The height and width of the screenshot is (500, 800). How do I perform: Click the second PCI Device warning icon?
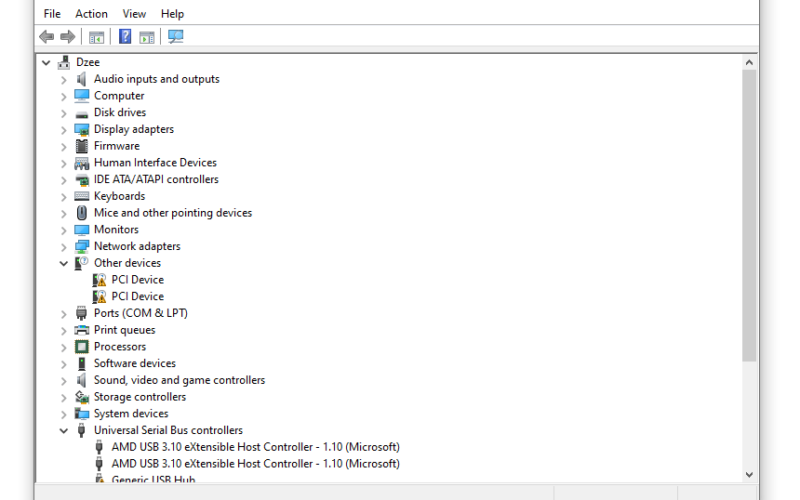pos(99,296)
